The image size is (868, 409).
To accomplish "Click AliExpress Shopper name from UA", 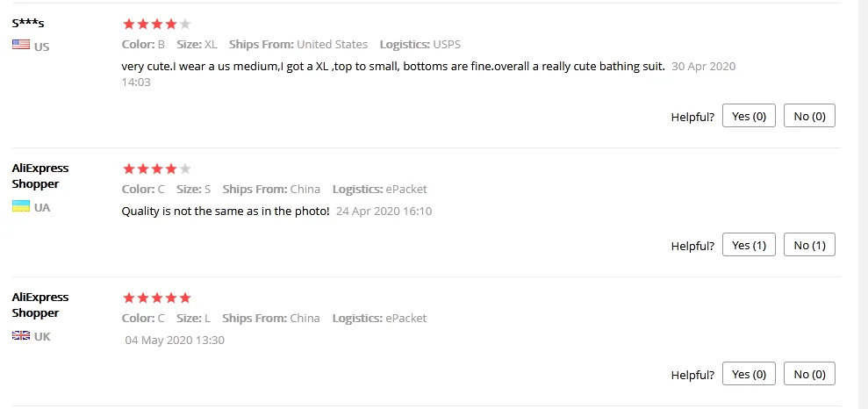I will [x=39, y=176].
